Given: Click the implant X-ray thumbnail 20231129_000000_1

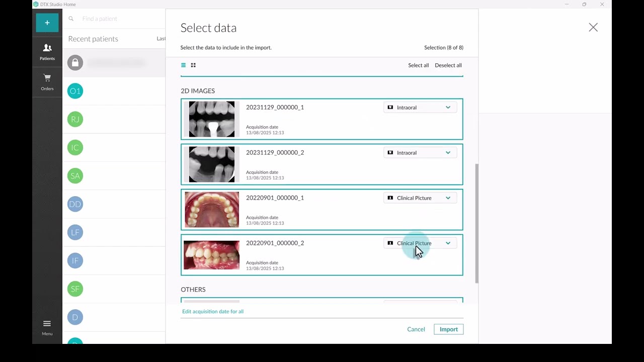Looking at the screenshot, I should click(212, 119).
